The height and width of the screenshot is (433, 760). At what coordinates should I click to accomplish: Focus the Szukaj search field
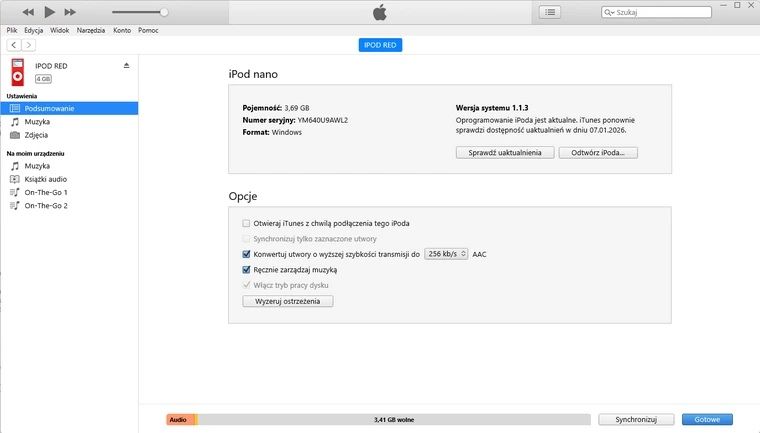coord(656,12)
